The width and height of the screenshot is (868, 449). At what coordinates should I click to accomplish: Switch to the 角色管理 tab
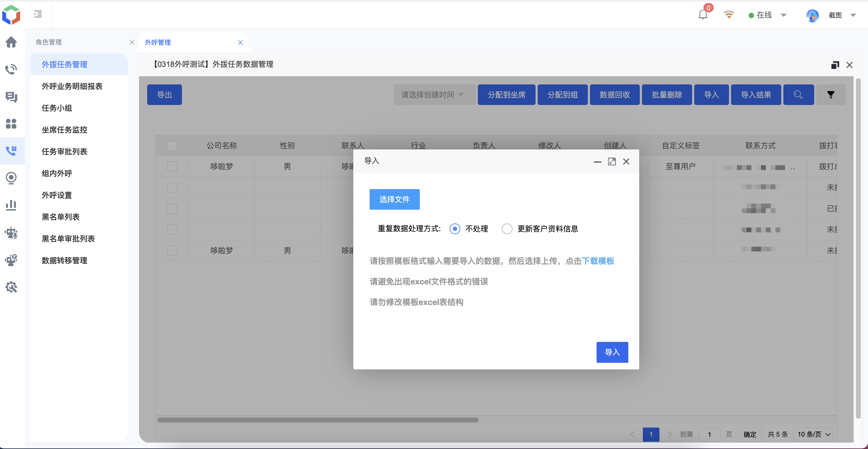[49, 42]
